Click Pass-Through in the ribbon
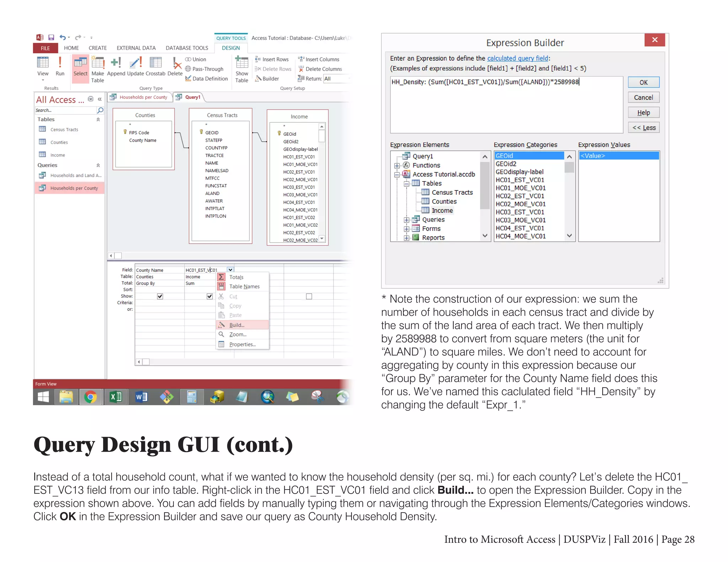Image resolution: width=728 pixels, height=562 pixels. point(204,69)
